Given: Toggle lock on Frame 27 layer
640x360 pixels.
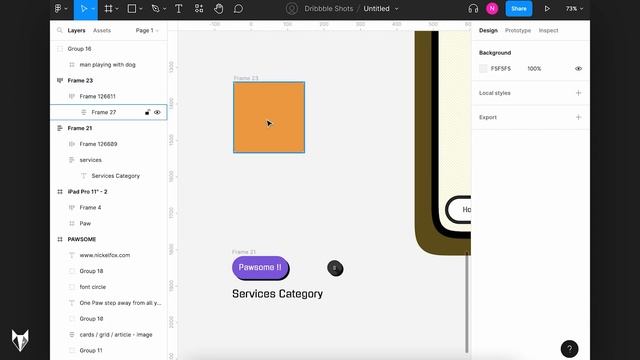Looking at the screenshot, I should pyautogui.click(x=147, y=112).
